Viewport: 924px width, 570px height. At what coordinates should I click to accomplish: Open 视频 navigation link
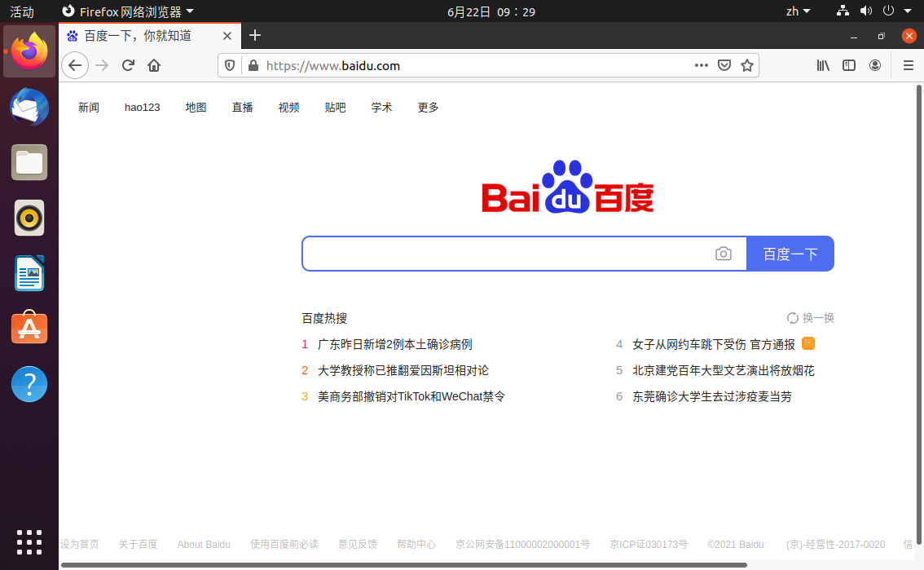288,108
